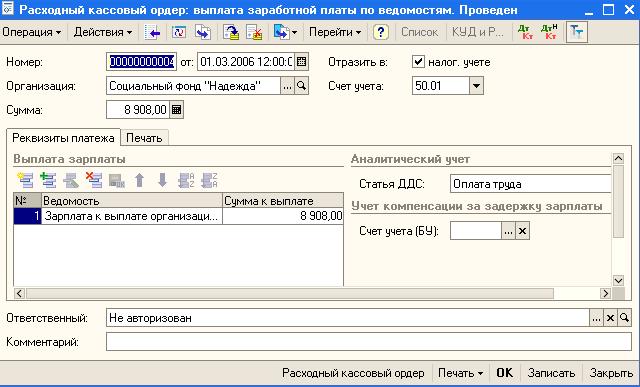Open the Операция dropdown menu
The width and height of the screenshot is (640, 387).
click(32, 32)
